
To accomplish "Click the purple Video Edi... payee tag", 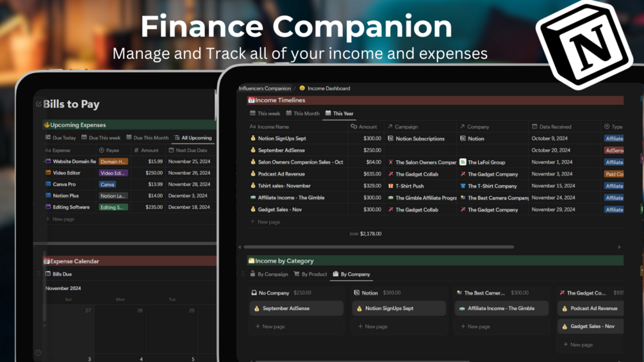I will coord(113,173).
